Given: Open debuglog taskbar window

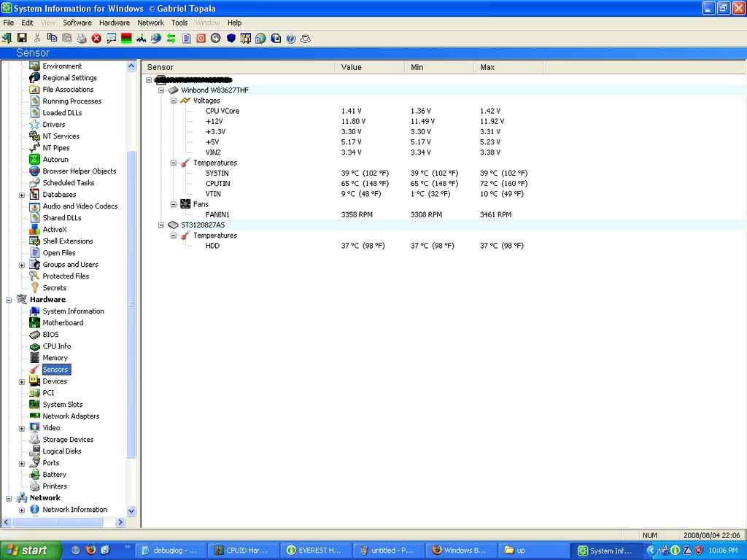Looking at the screenshot, I should 171,551.
